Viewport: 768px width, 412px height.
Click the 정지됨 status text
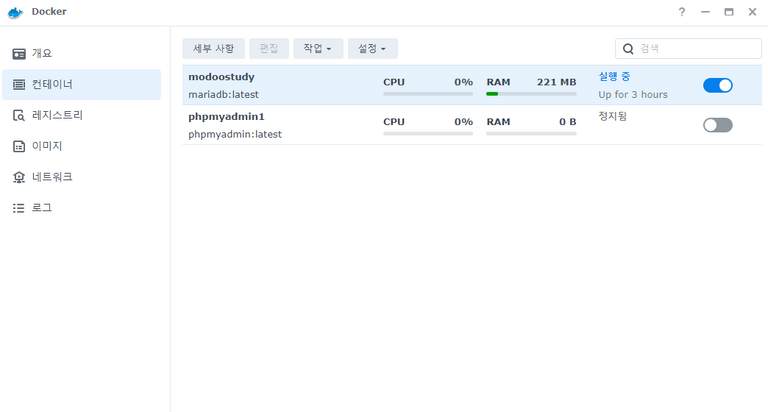click(612, 116)
